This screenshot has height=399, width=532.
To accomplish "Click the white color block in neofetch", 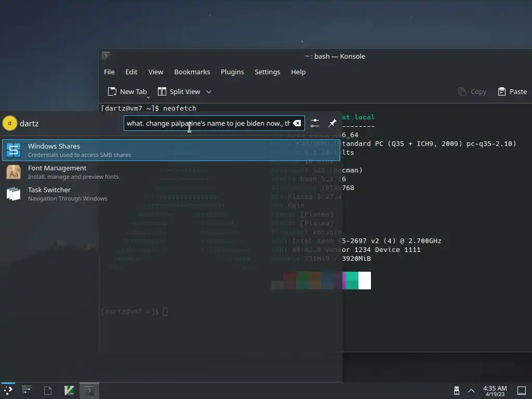I will pyautogui.click(x=365, y=281).
